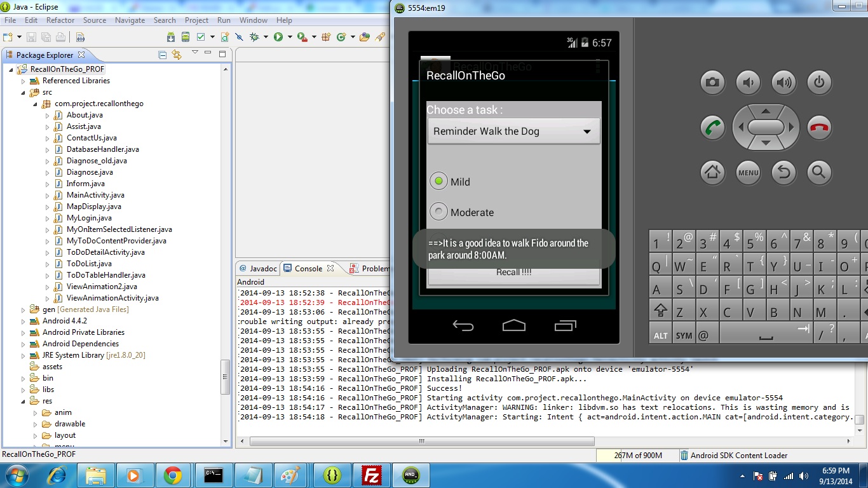The width and height of the screenshot is (868, 488).
Task: Click the New Java Class icon
Action: (341, 37)
